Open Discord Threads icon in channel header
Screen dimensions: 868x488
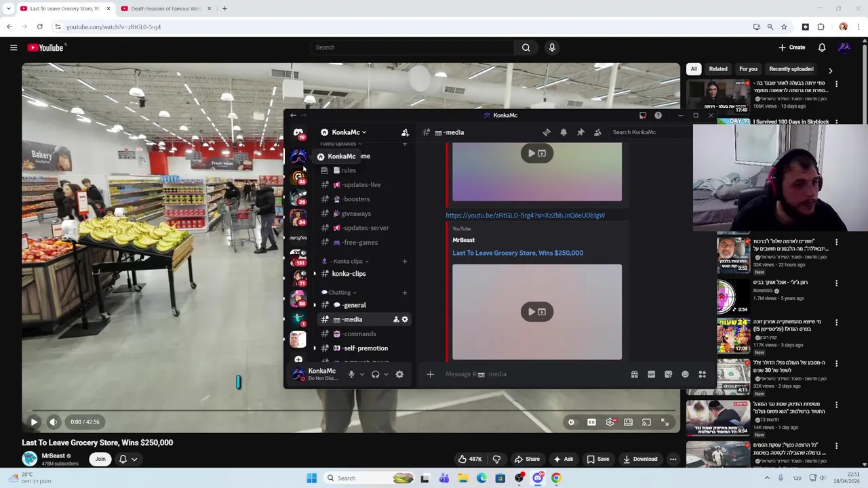(x=547, y=132)
